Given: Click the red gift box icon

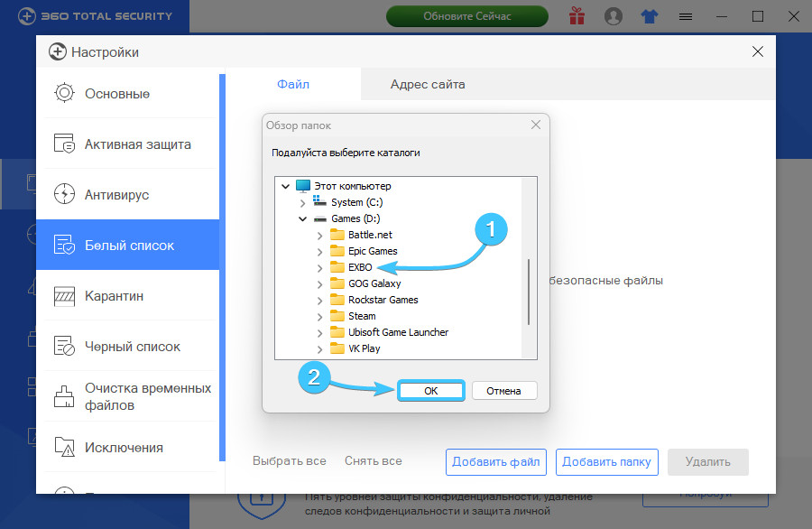Looking at the screenshot, I should [x=577, y=16].
